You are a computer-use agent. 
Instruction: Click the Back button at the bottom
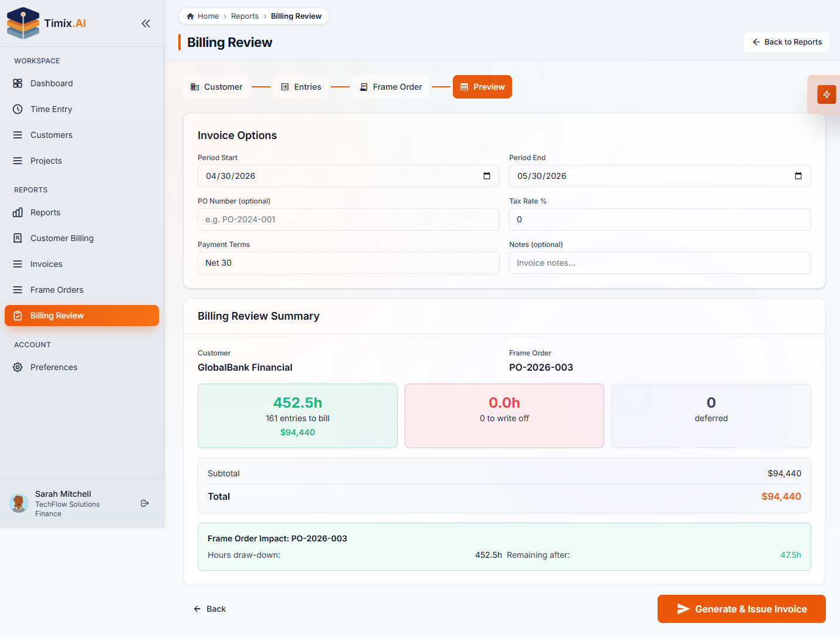[209, 609]
